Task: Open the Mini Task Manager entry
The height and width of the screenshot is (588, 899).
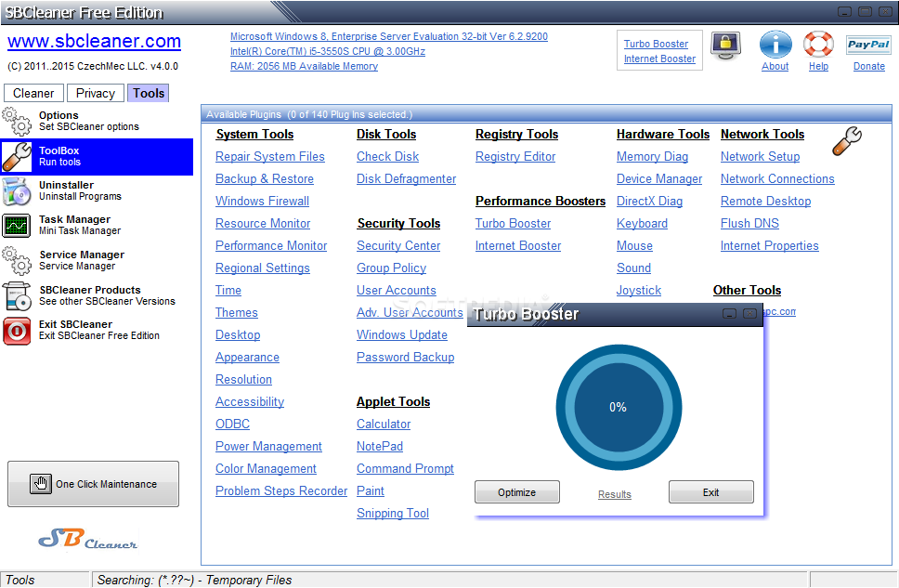Action: pos(97,226)
